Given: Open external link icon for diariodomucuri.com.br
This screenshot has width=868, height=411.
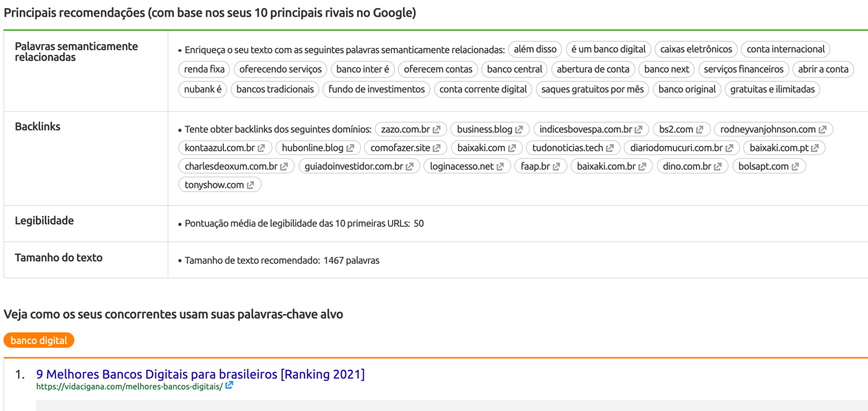Looking at the screenshot, I should point(729,148).
